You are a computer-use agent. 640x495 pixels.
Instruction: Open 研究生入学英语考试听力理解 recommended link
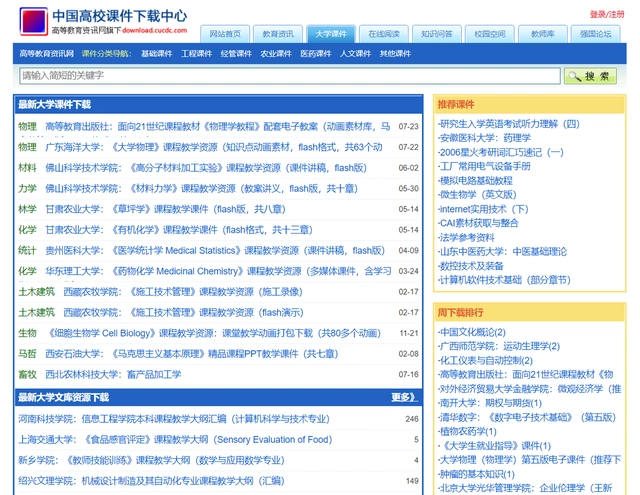pyautogui.click(x=509, y=124)
